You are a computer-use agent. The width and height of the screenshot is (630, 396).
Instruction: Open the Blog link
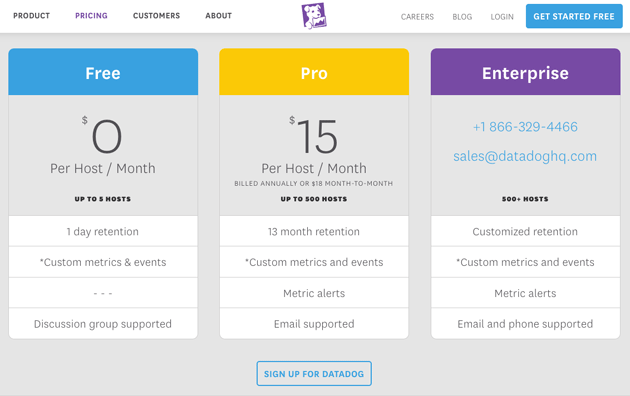(x=462, y=17)
